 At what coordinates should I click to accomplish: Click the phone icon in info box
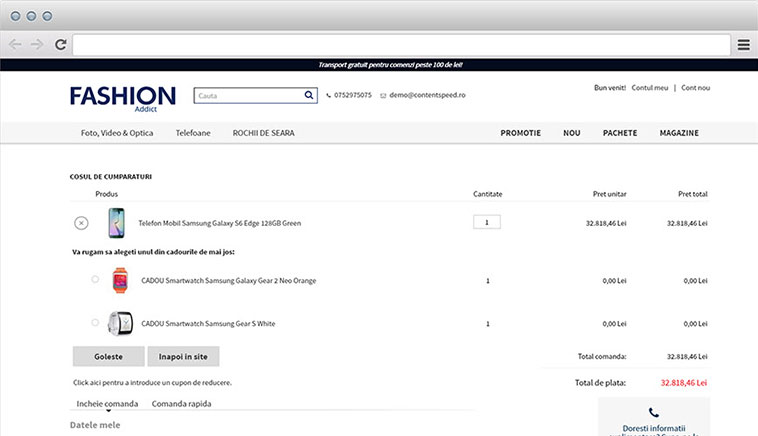pyautogui.click(x=653, y=412)
